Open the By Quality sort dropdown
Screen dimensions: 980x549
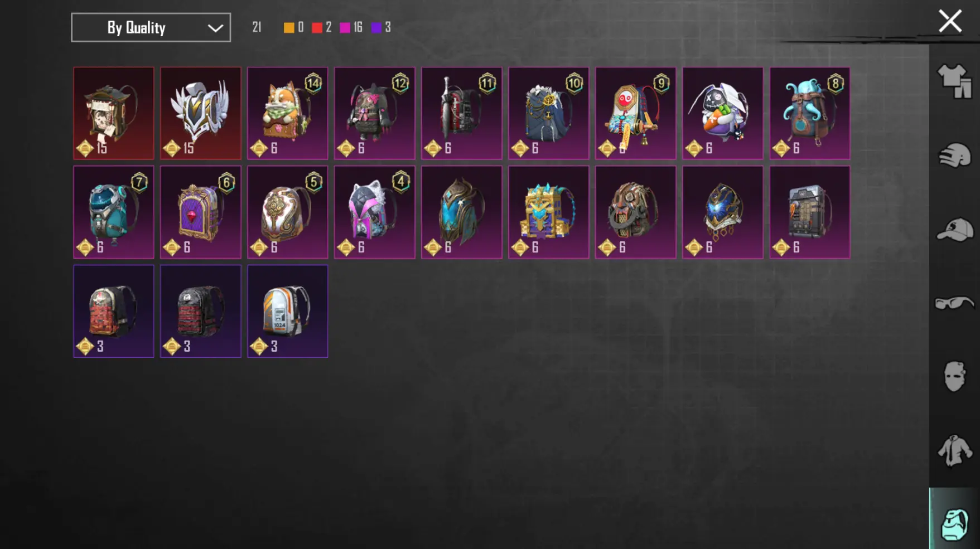pos(151,27)
